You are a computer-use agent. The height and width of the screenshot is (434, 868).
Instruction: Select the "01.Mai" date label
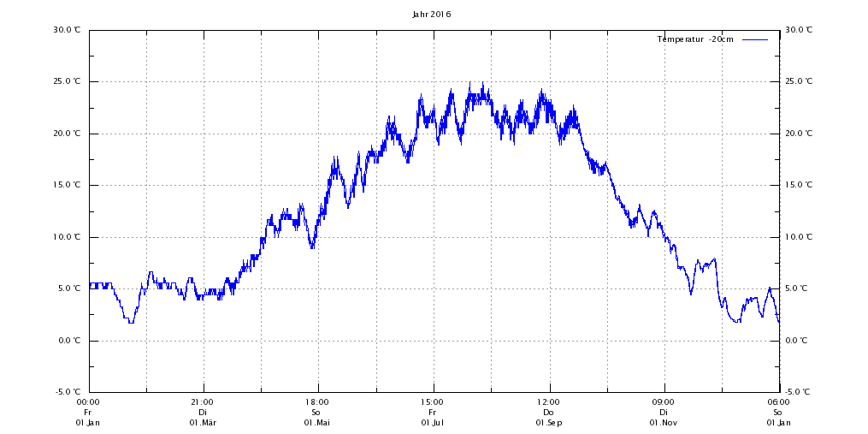[317, 423]
